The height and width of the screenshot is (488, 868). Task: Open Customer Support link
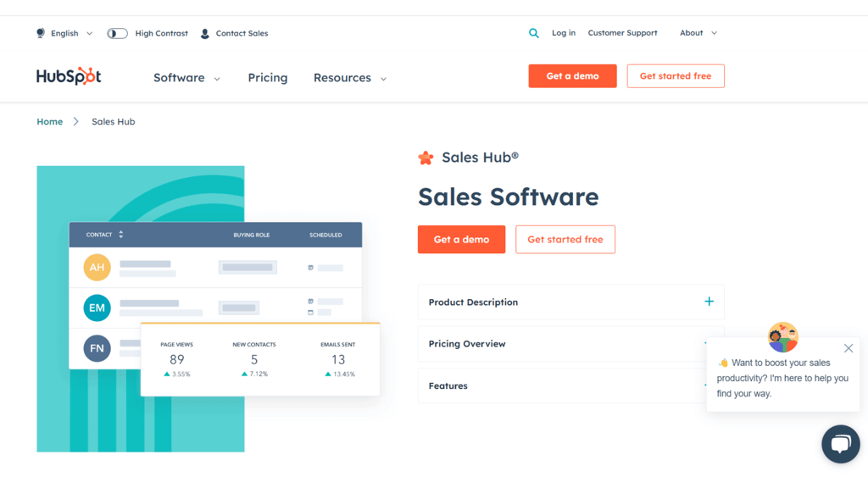[x=622, y=33]
